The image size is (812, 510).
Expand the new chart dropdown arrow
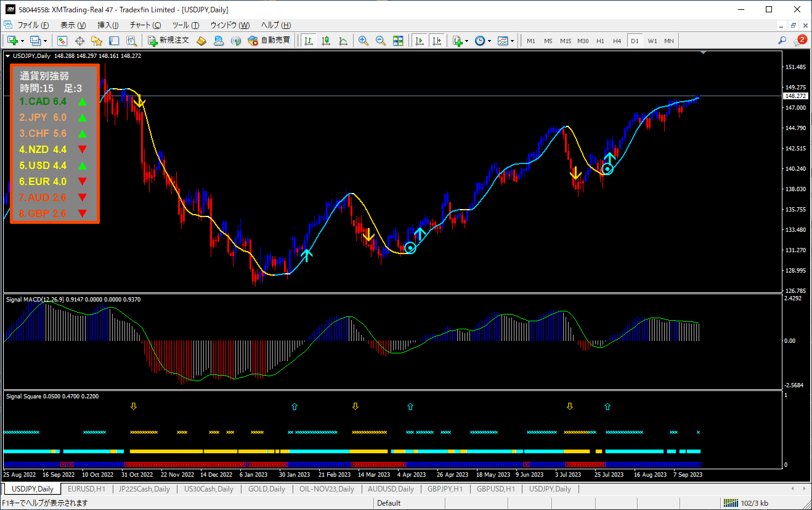point(23,41)
